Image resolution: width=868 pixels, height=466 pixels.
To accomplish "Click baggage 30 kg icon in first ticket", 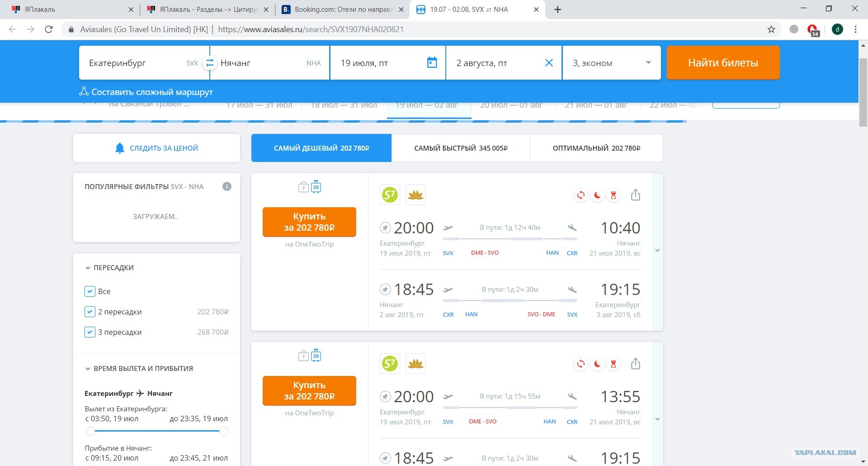I will click(316, 187).
